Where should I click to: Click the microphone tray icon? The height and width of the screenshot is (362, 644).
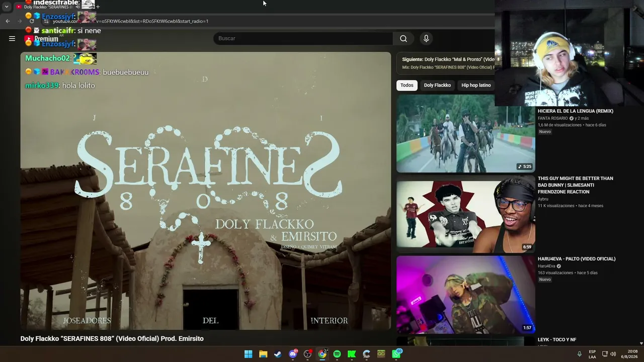(580, 354)
